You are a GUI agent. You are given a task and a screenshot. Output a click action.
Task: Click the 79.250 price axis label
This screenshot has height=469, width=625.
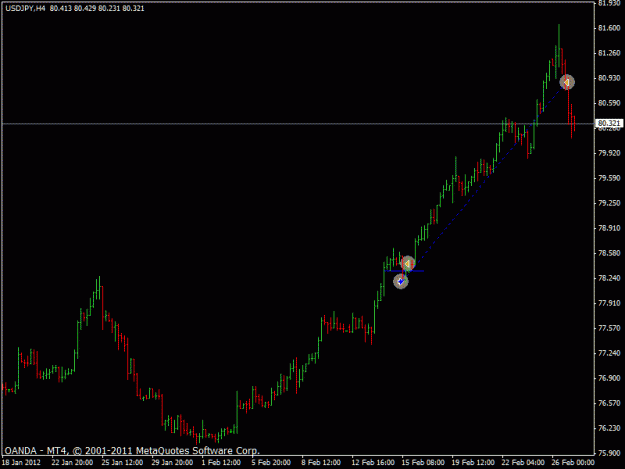609,203
